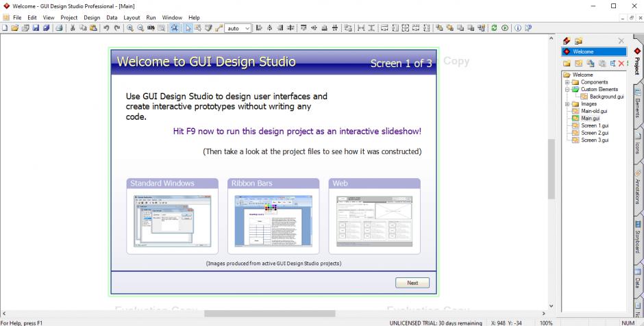Viewport: 644px width, 326px height.
Task: Switch to the Annotations side tab
Action: tap(638, 188)
